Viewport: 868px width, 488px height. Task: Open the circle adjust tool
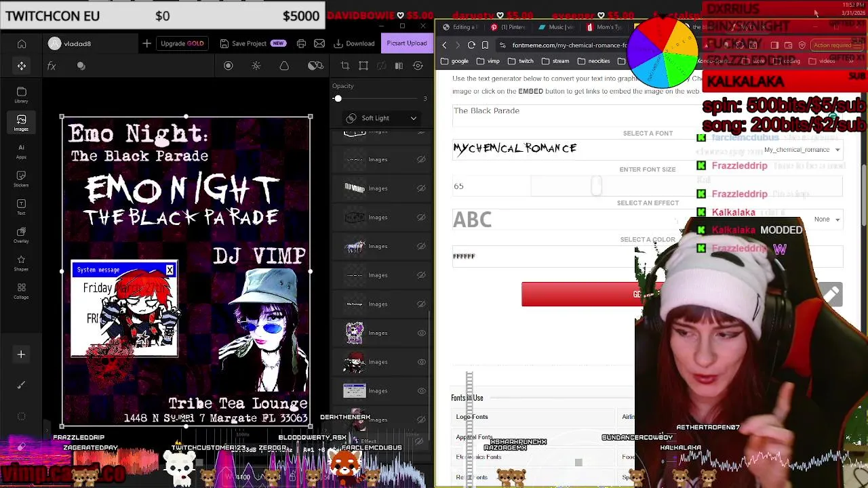[229, 66]
